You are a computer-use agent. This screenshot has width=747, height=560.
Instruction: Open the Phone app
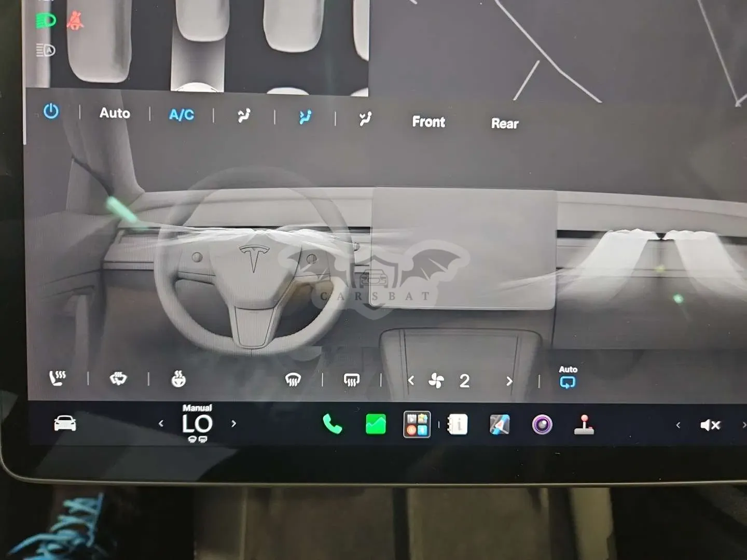tap(332, 424)
